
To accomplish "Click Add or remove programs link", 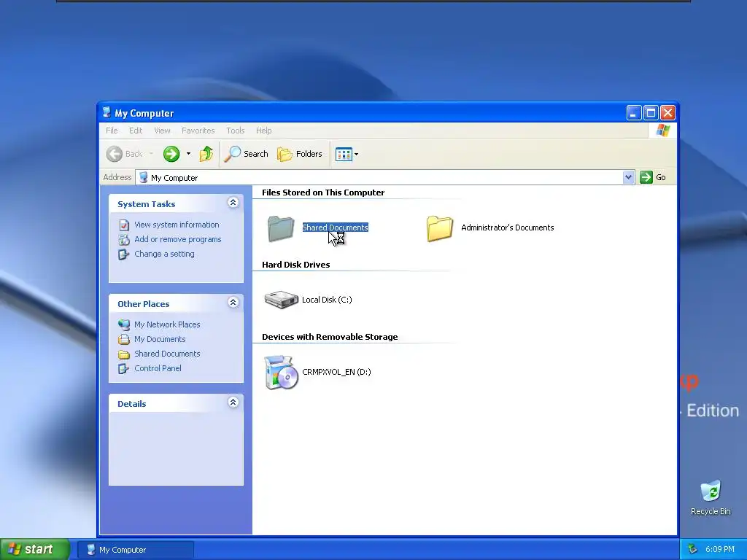I will [178, 239].
